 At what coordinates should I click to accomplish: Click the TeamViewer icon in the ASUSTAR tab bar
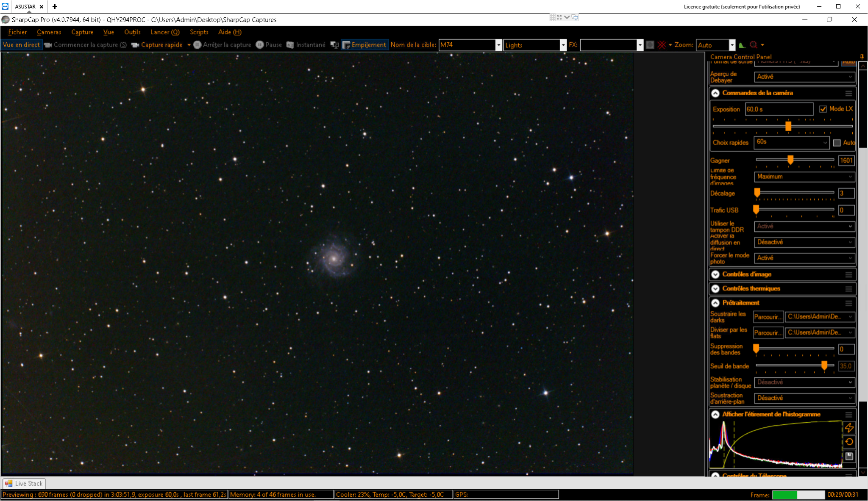(x=5, y=6)
